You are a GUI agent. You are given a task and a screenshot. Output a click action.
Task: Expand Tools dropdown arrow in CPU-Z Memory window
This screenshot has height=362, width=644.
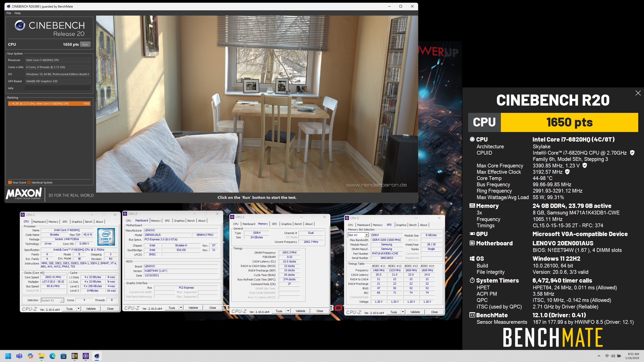coord(288,311)
